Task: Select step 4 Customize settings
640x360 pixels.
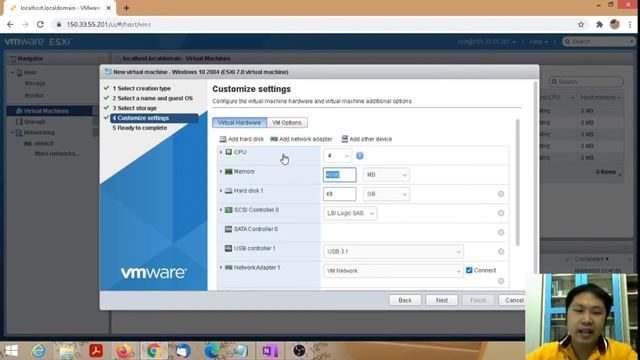Action: [x=154, y=118]
